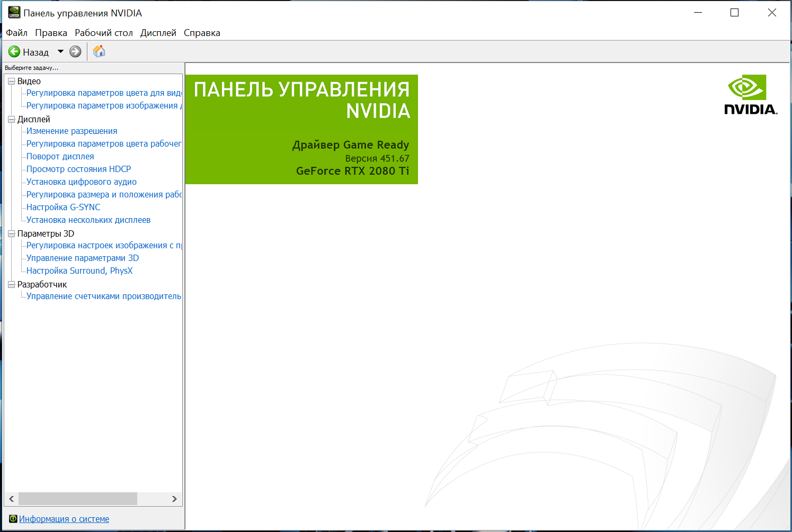The width and height of the screenshot is (792, 532).
Task: Open Изменение разрешения
Action: tap(72, 131)
